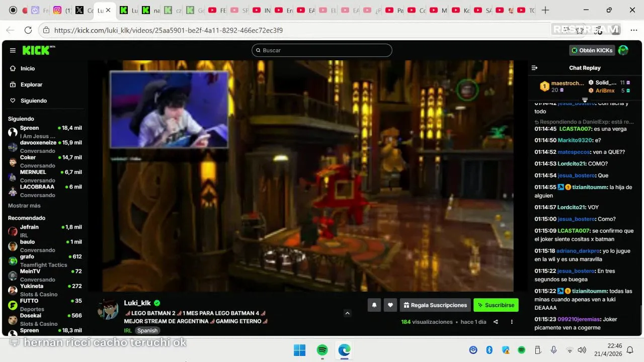The width and height of the screenshot is (644, 362).
Task: Collapse the Chat Replay panel icon
Action: point(535,68)
